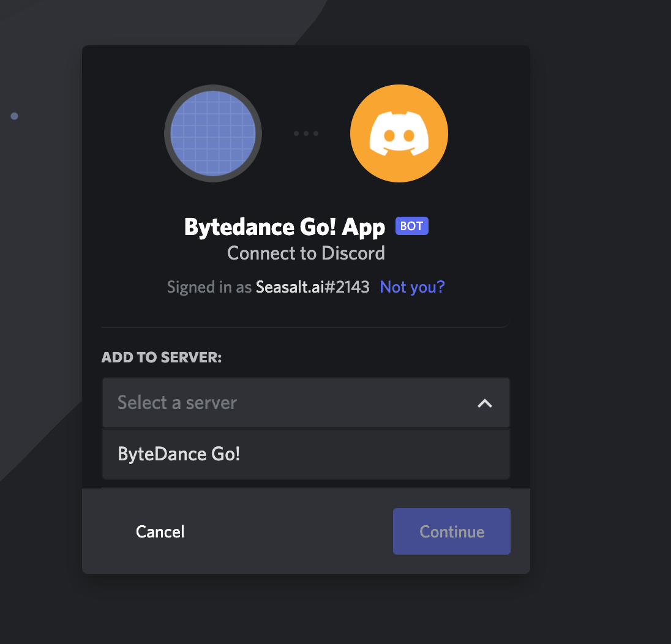Viewport: 671px width, 644px height.
Task: Click the small blue dot left of the dialog
Action: 14,116
